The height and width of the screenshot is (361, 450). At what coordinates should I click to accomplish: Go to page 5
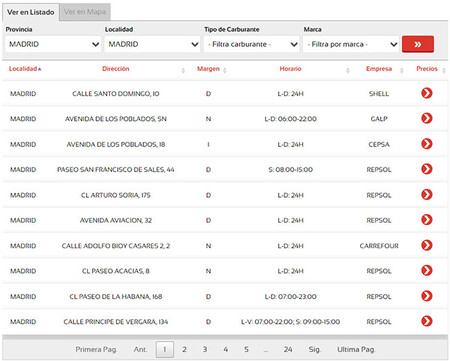pyautogui.click(x=246, y=349)
